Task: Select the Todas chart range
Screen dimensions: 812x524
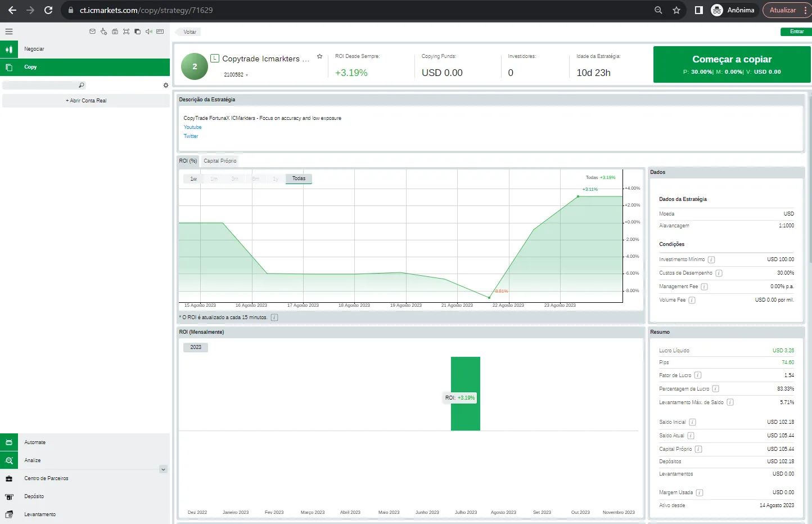Action: [299, 179]
